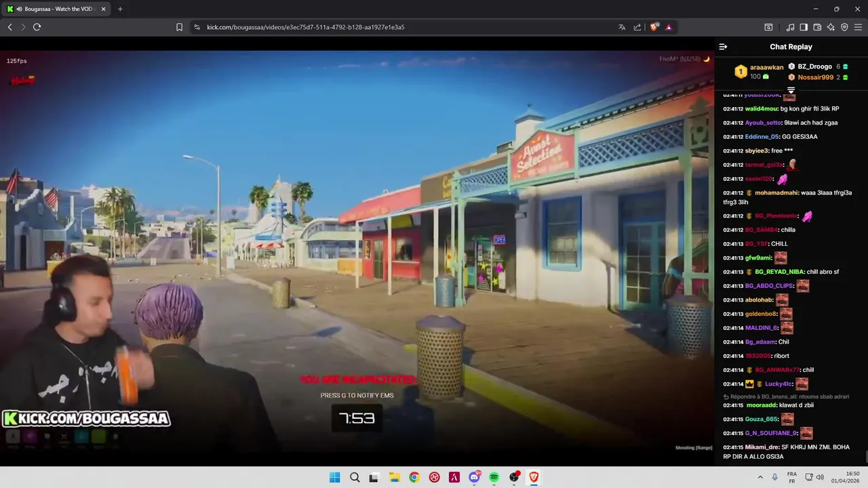Click username MALDINI_6 in chat
868x488 pixels.
[x=762, y=328]
